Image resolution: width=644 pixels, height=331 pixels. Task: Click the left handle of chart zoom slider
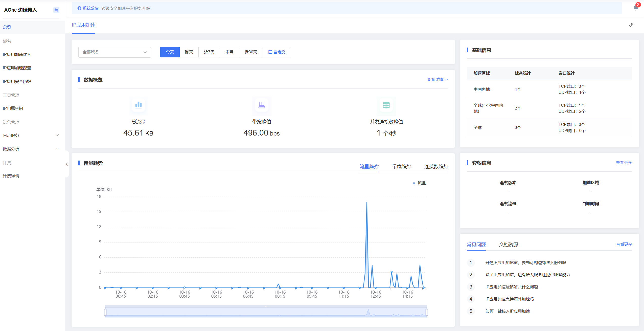point(105,312)
